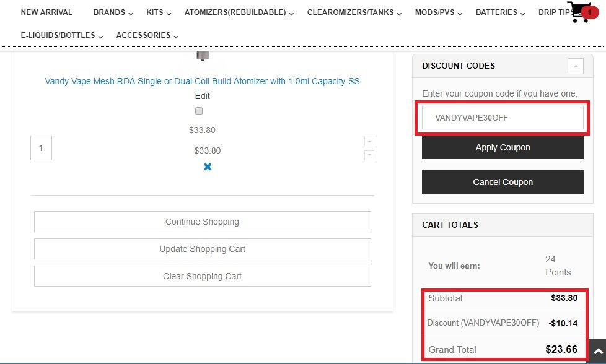Screen dimensions: 606x364
Task: Tick the checkbox below Edit
Action: coord(199,111)
